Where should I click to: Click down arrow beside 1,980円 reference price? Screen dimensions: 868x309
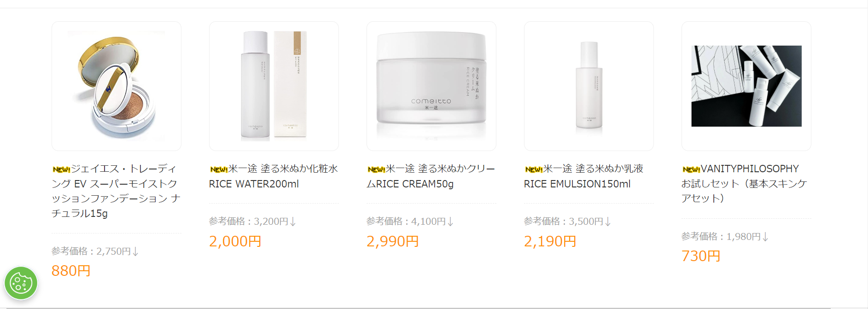click(x=765, y=237)
